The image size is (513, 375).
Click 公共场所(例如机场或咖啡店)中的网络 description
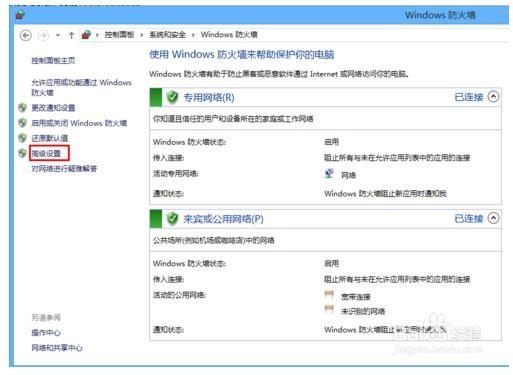point(213,240)
